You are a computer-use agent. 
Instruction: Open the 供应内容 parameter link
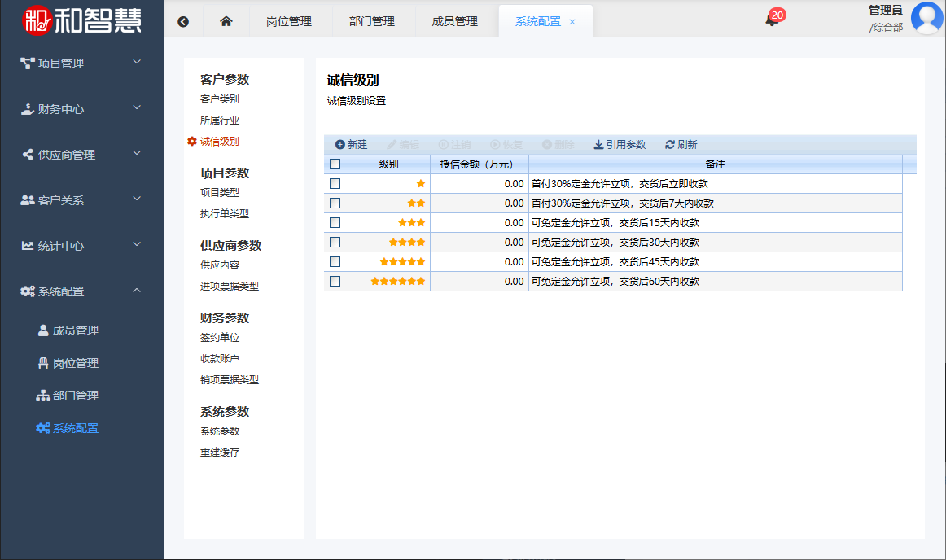(220, 265)
